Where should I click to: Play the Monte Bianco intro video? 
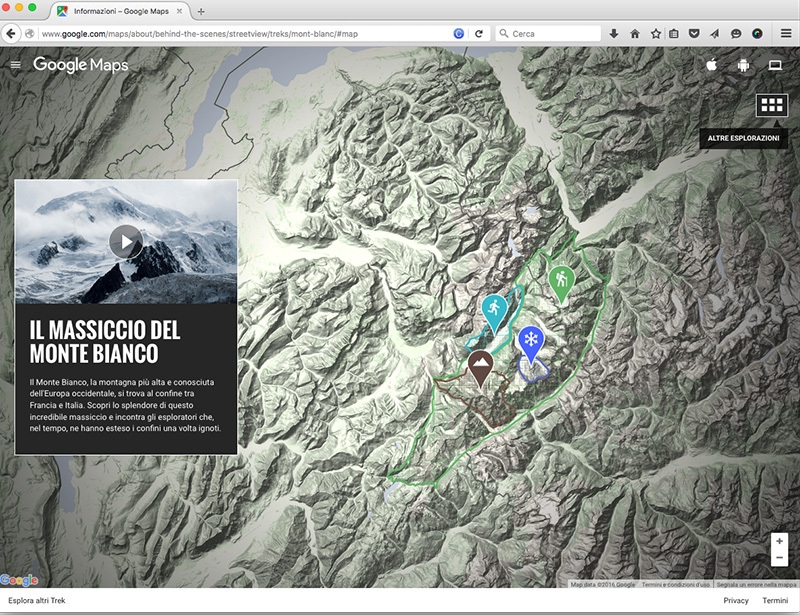click(x=126, y=241)
